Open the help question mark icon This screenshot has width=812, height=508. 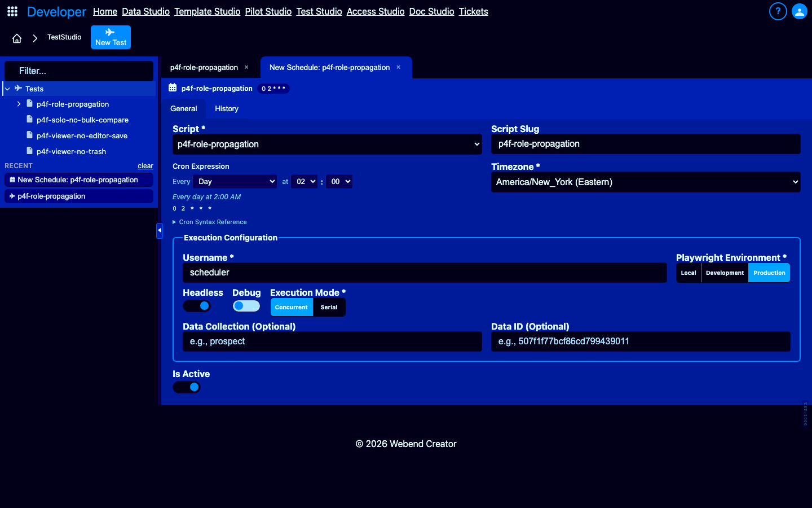778,11
